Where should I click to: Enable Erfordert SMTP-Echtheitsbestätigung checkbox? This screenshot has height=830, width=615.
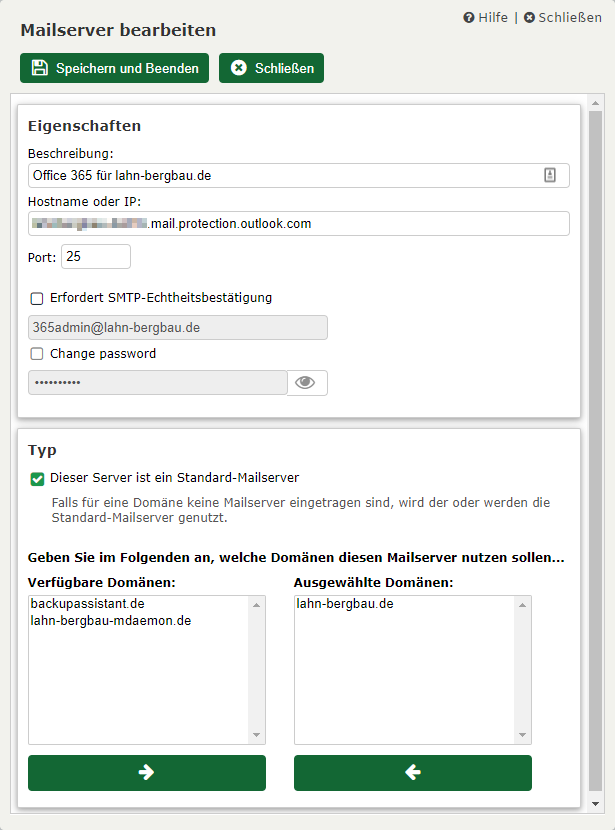click(37, 298)
